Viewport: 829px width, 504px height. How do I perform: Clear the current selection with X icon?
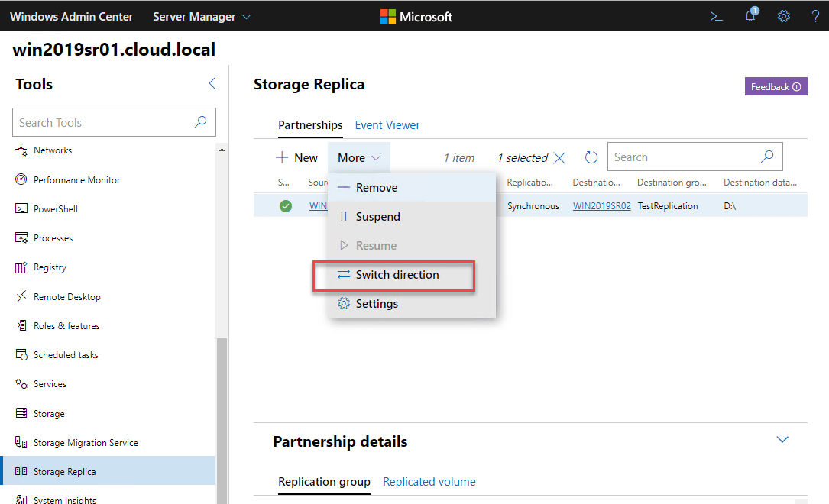(x=559, y=158)
